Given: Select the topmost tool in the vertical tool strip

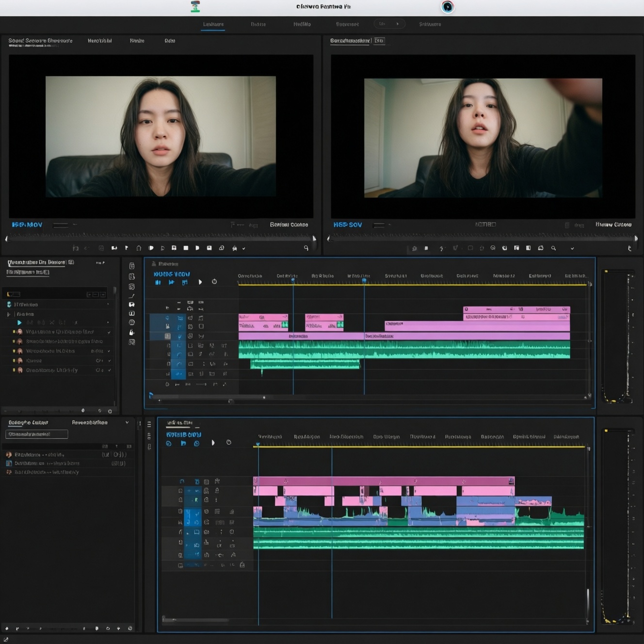Looking at the screenshot, I should (131, 266).
